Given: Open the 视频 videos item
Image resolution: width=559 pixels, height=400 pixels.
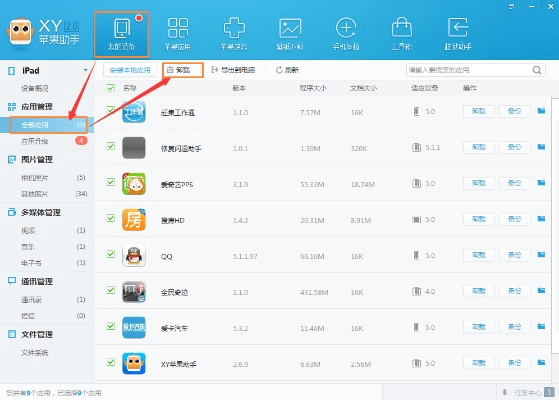Looking at the screenshot, I should tap(47, 231).
